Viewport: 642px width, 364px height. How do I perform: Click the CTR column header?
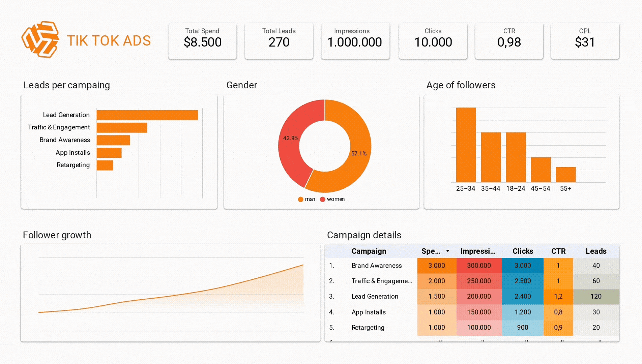click(x=558, y=251)
